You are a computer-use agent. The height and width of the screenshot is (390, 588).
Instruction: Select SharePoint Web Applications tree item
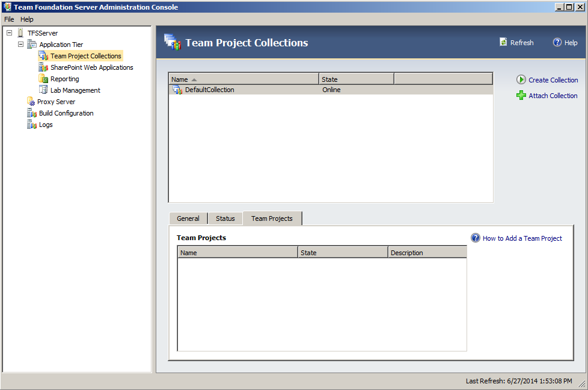(92, 67)
